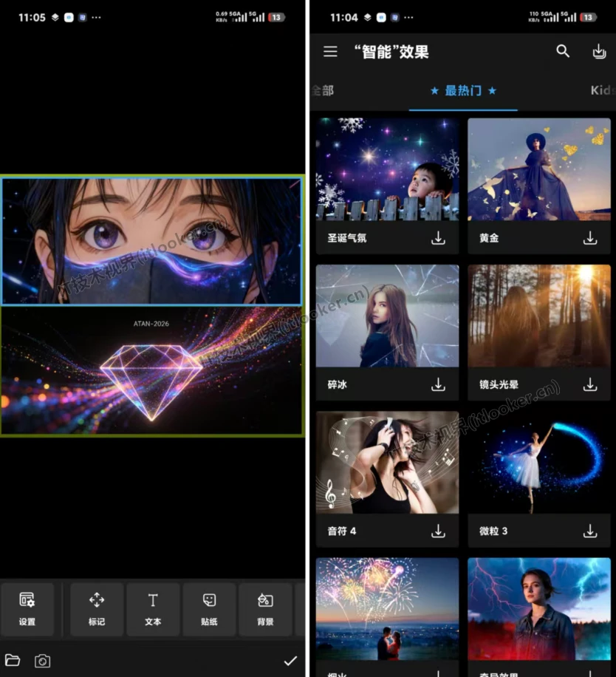Download the 微粒 3 effect
Image resolution: width=616 pixels, height=677 pixels.
(x=590, y=531)
